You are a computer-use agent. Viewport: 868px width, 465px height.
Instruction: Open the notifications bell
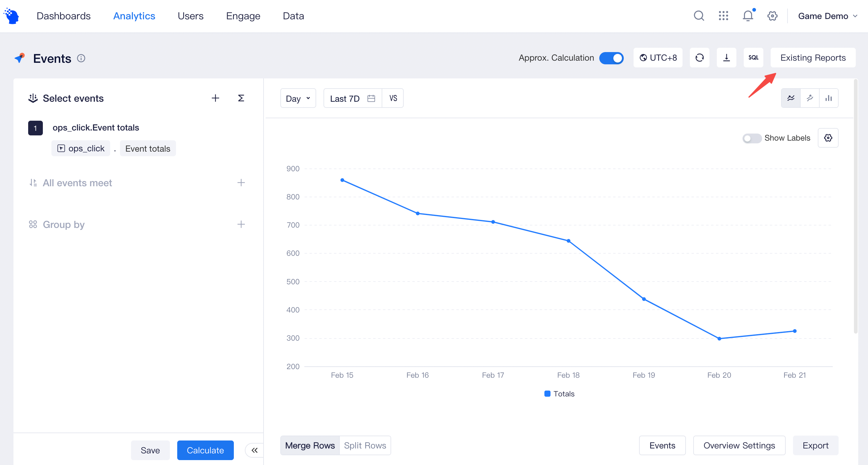[748, 16]
